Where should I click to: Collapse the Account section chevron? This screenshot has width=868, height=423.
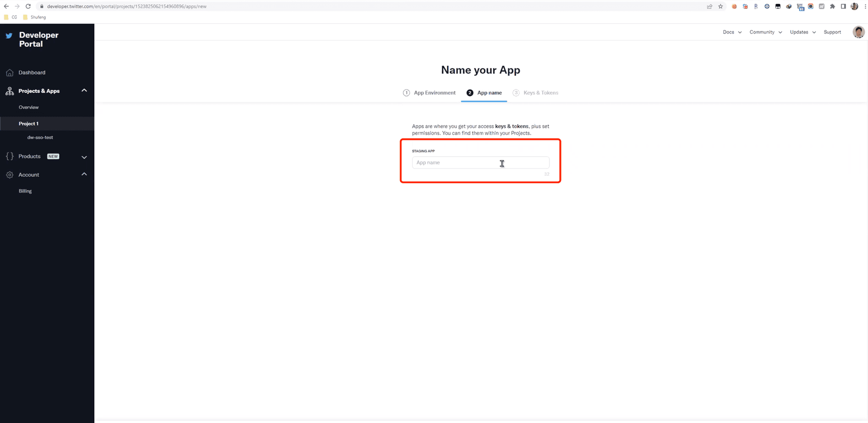[84, 174]
